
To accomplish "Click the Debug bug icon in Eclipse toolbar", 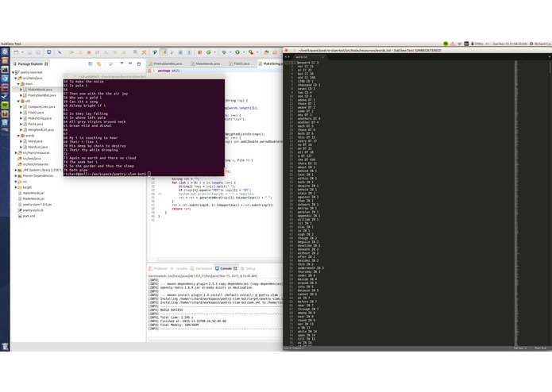I will click(x=223, y=52).
